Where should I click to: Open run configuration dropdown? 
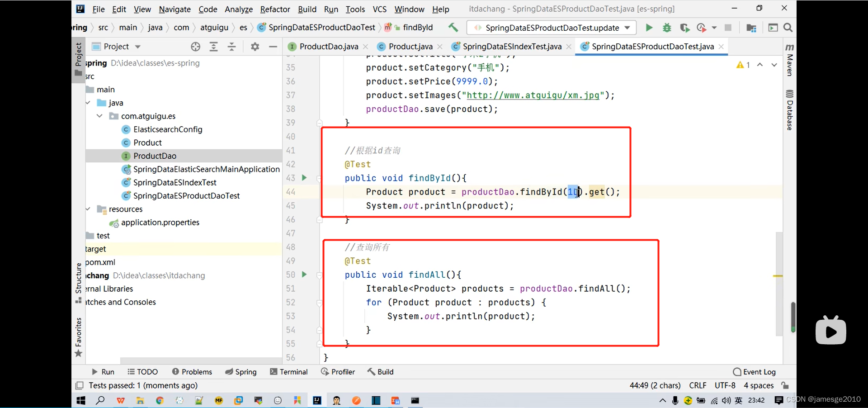coord(627,28)
